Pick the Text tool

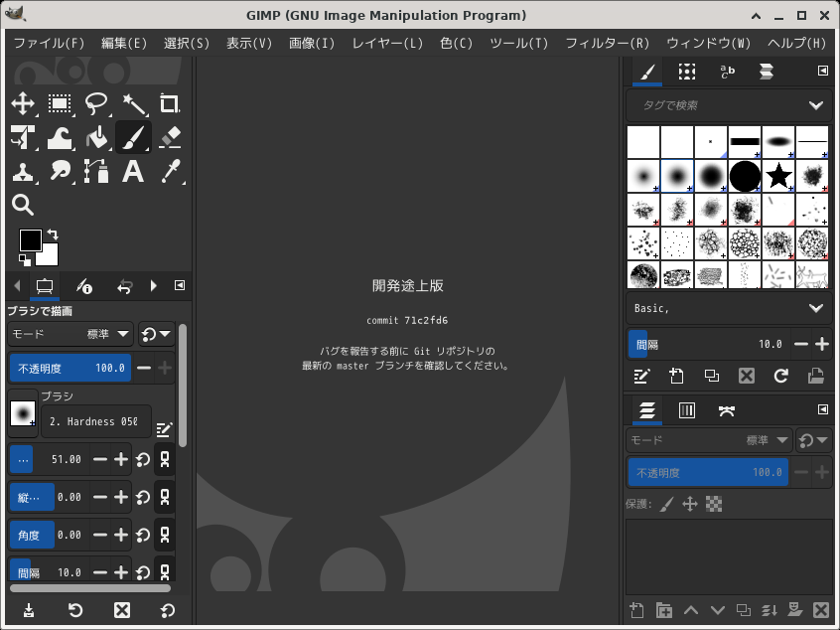[x=133, y=172]
